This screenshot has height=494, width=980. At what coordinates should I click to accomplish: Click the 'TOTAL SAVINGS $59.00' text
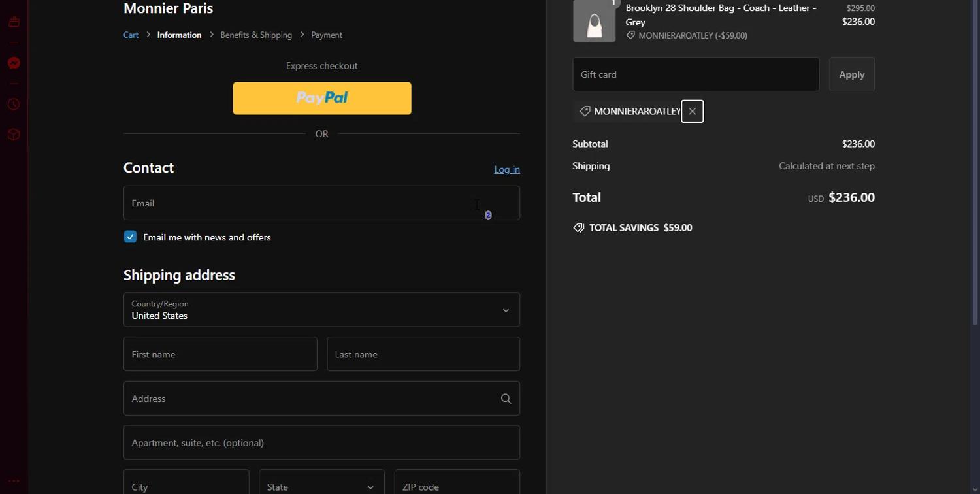[x=640, y=228]
